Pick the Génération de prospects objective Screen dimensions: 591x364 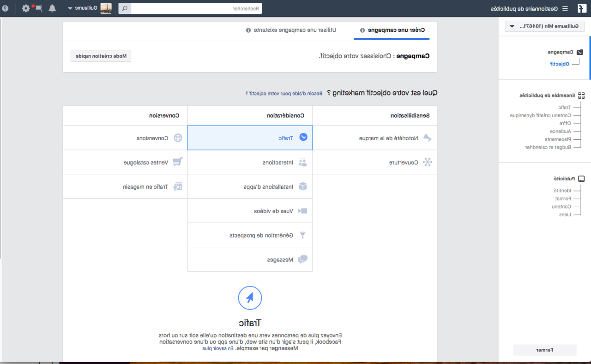click(x=261, y=235)
